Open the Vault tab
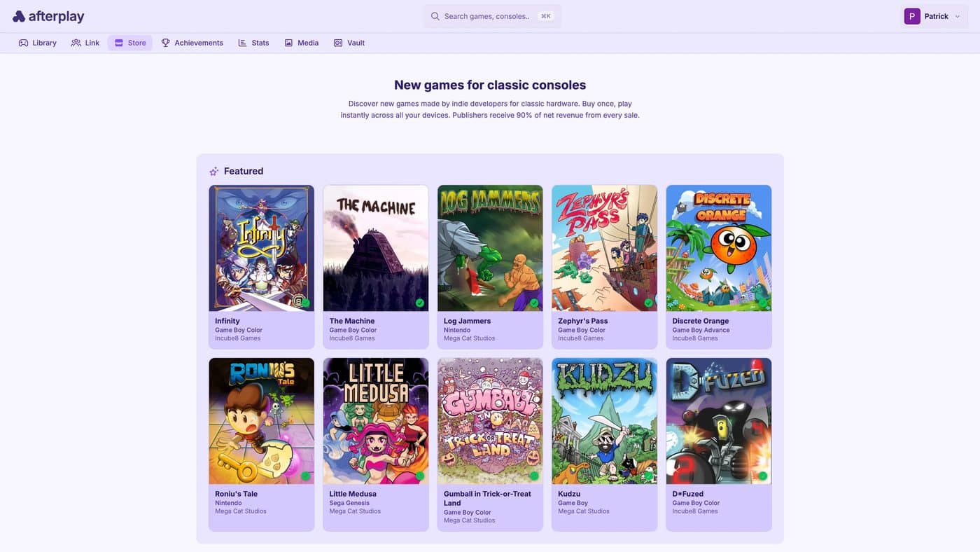The height and width of the screenshot is (552, 980). [x=349, y=43]
